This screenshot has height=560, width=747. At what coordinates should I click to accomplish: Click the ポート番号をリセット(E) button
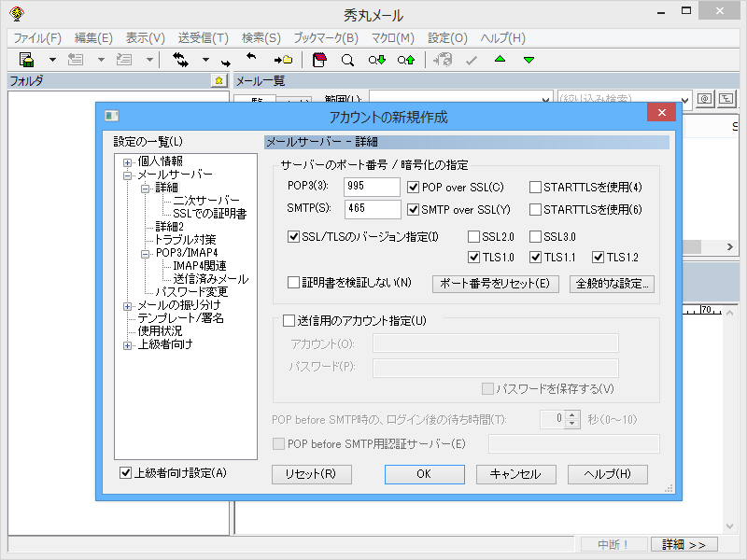point(495,284)
